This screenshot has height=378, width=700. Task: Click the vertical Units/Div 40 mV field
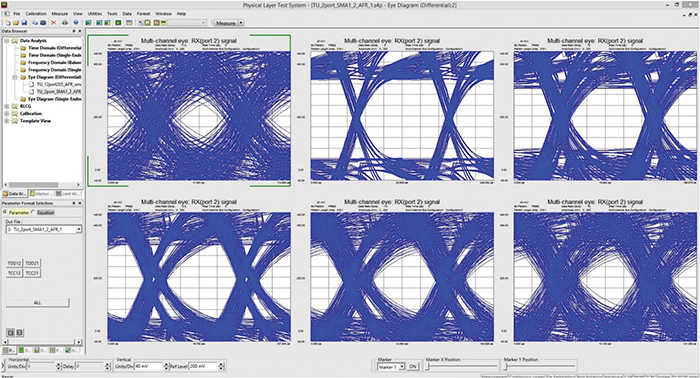149,366
